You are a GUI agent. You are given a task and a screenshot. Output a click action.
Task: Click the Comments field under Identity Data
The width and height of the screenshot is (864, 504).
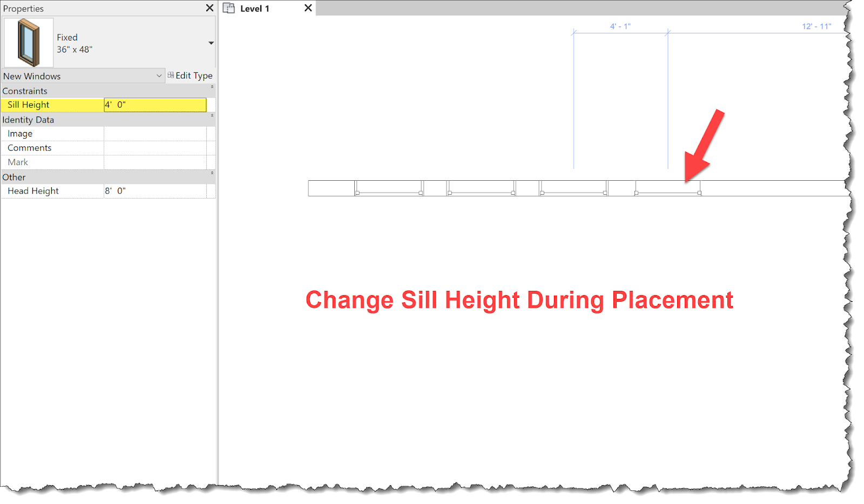click(x=157, y=147)
